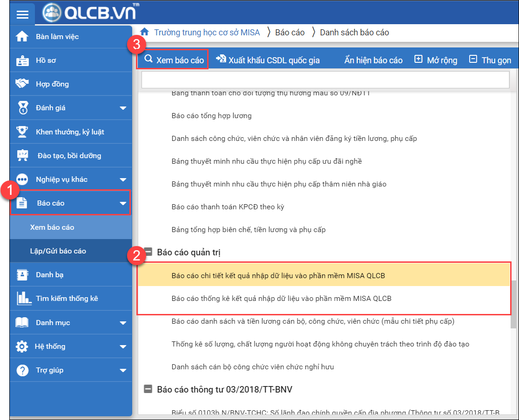This screenshot has height=420, width=519.
Task: Open Bàn làm việc home icon
Action: point(22,37)
